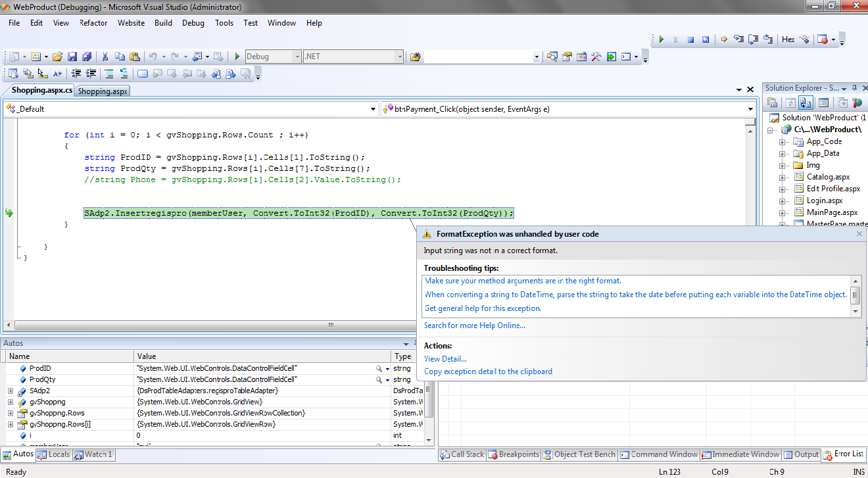The width and height of the screenshot is (868, 478).
Task: Click the Save All icon
Action: (86, 57)
